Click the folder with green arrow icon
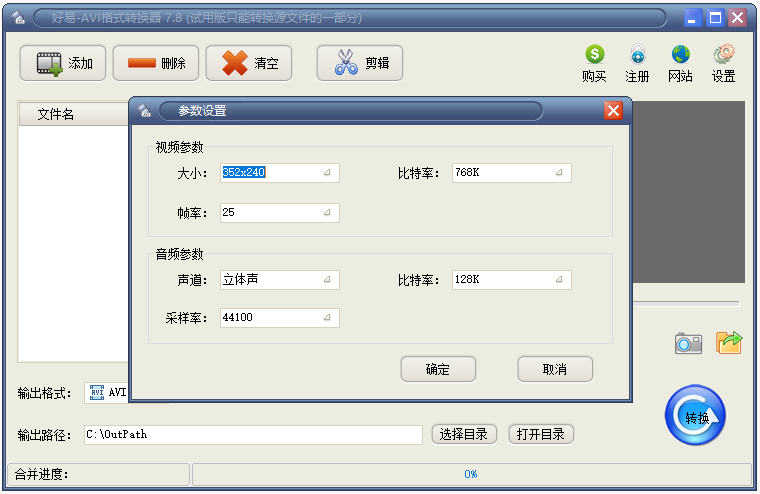This screenshot has height=494, width=760. pyautogui.click(x=729, y=342)
